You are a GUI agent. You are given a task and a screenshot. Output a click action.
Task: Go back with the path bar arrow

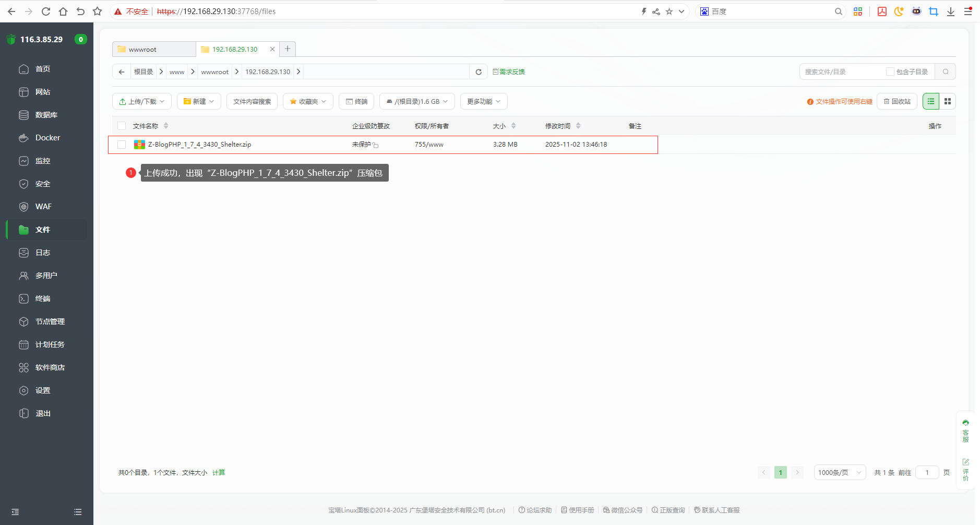[122, 71]
